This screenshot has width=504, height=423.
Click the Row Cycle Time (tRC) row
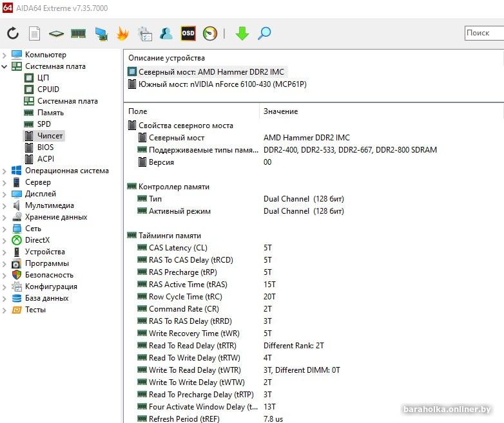tap(186, 296)
